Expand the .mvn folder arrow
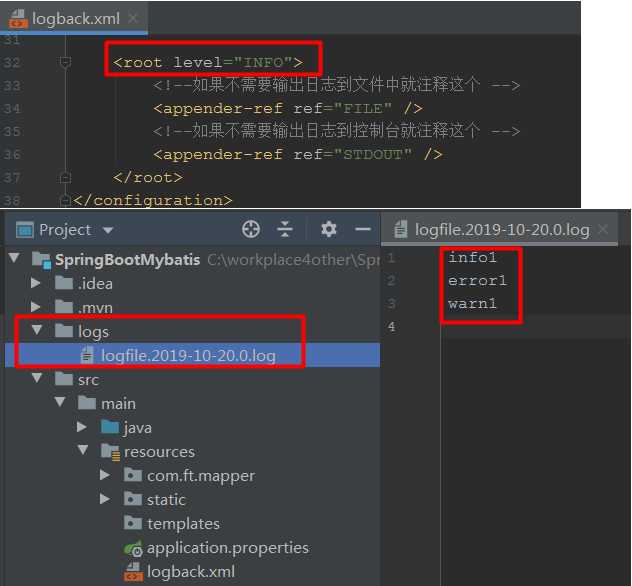Screen dimensions: 632x586 click(x=36, y=307)
